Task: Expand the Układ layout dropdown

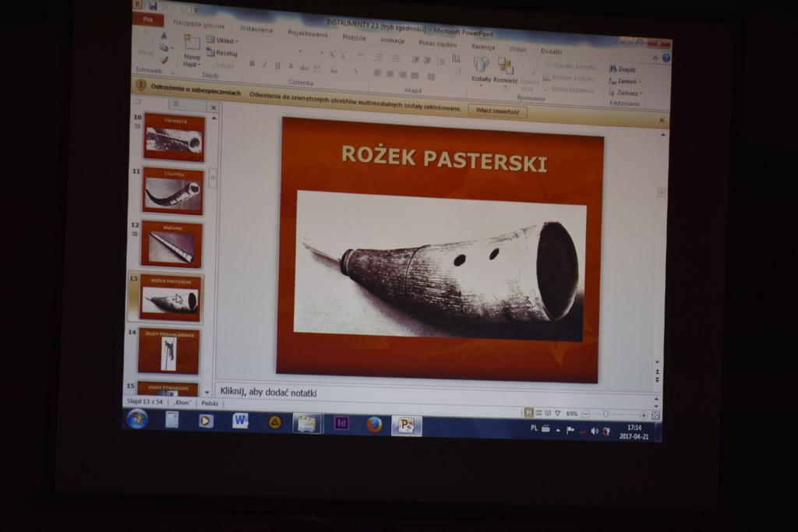Action: tap(223, 41)
